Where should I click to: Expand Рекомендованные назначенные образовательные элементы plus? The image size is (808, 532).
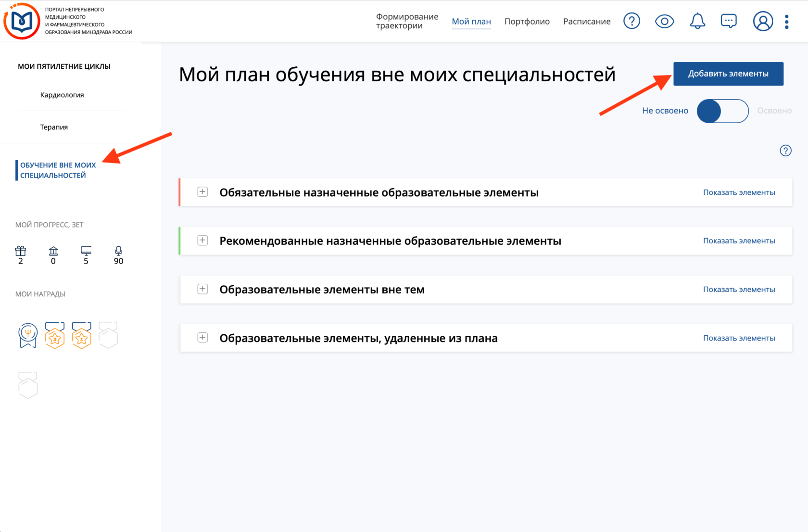(x=202, y=240)
